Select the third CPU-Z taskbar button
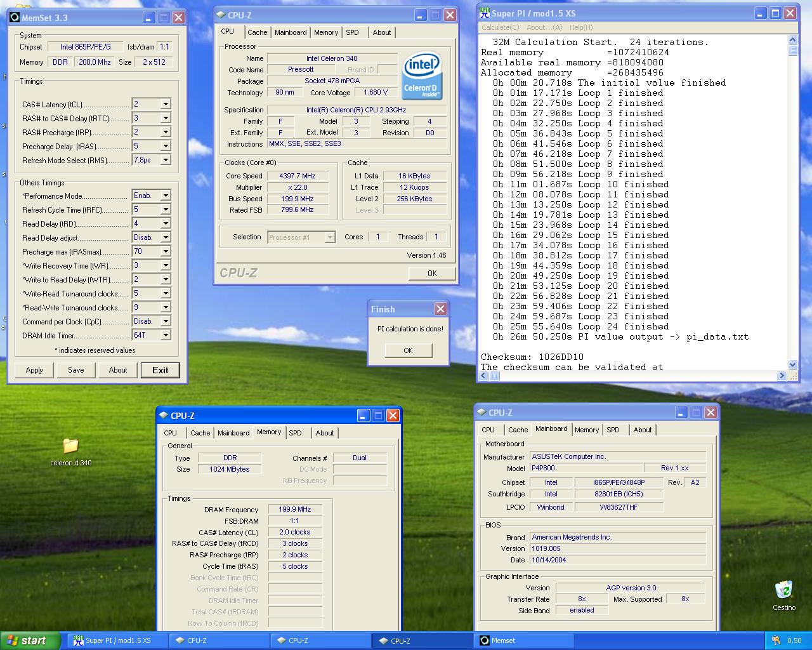The width and height of the screenshot is (812, 650). pyautogui.click(x=422, y=640)
